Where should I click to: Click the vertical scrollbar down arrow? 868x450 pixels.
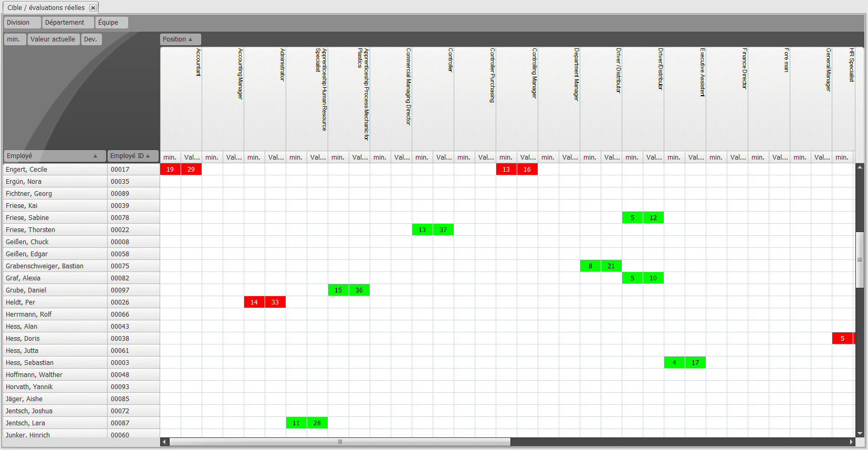(x=860, y=434)
